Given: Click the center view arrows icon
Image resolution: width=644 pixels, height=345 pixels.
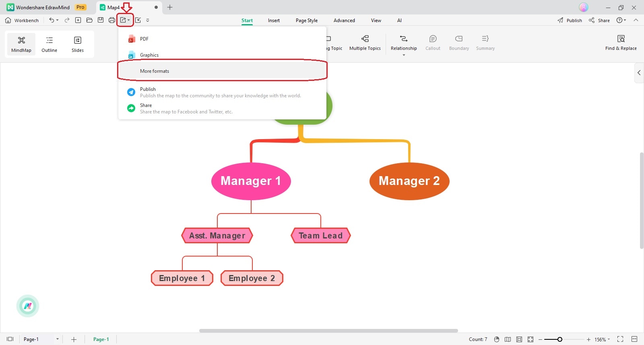Looking at the screenshot, I should (530, 339).
